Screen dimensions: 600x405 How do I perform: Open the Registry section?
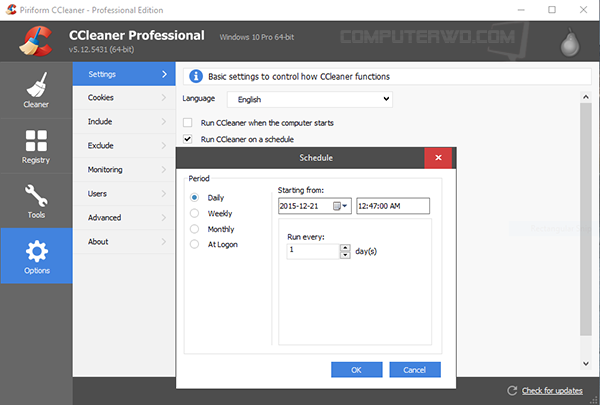(36, 146)
